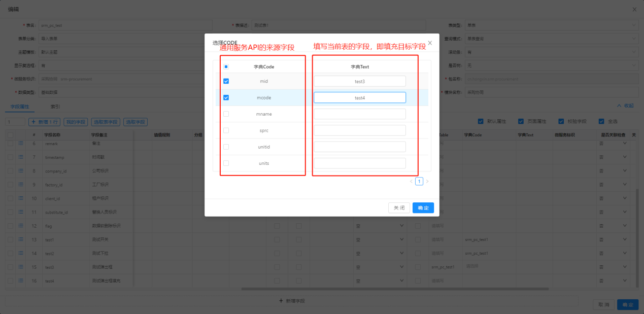Viewport: 644px width, 314px height.
Task: Toggle the select-all checkbox beside 字典Code header
Action: point(226,66)
